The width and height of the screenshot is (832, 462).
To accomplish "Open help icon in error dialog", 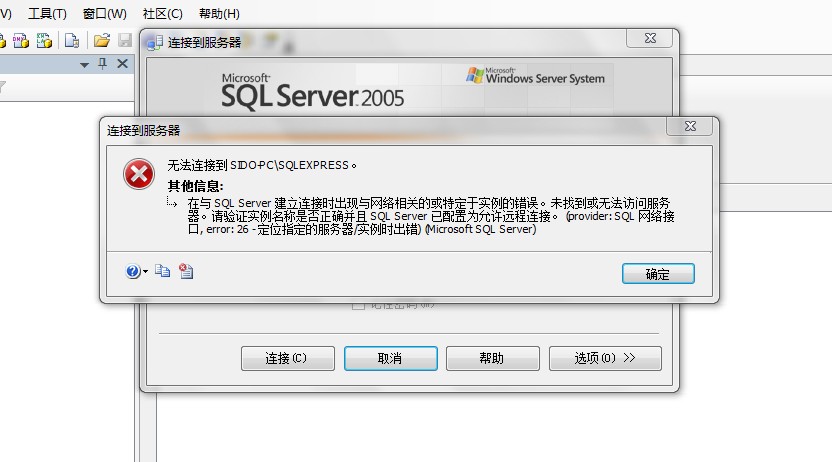I will tap(132, 272).
